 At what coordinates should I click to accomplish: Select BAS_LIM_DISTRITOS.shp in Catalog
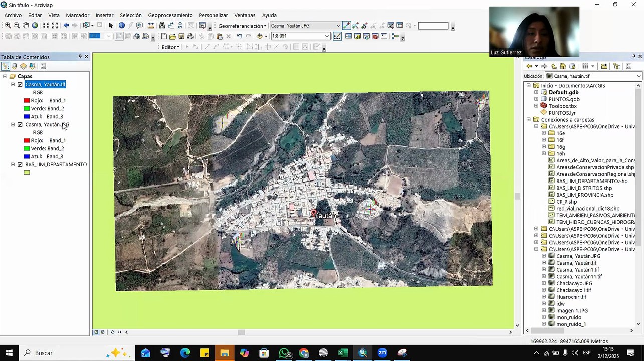(584, 188)
